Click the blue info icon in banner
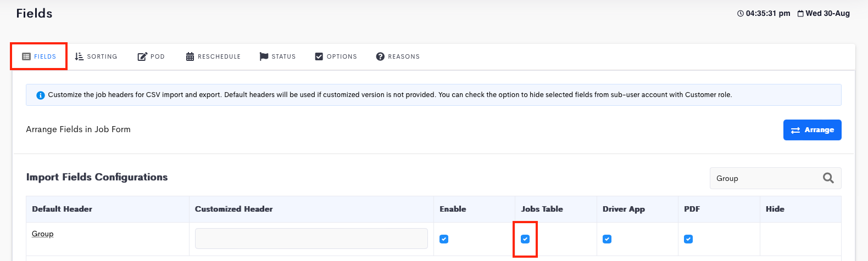The image size is (868, 261). pyautogui.click(x=40, y=95)
